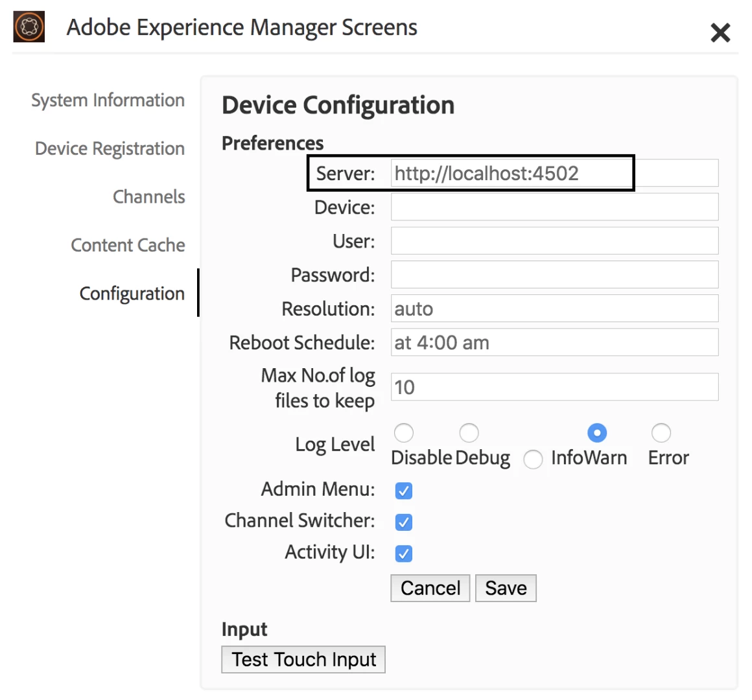Choose the Debug log level option

469,432
